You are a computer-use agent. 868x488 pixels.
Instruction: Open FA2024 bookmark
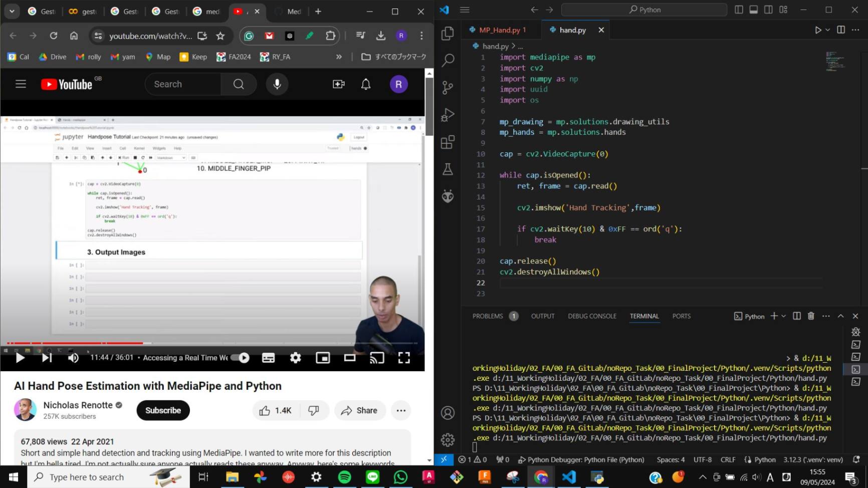[234, 57]
